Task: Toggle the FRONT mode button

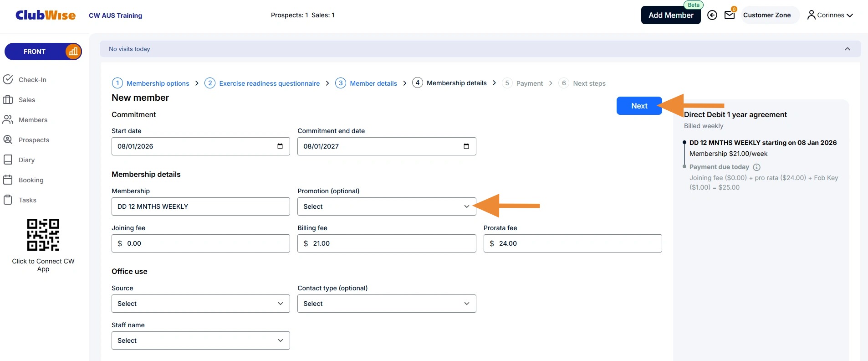Action: pyautogui.click(x=43, y=52)
